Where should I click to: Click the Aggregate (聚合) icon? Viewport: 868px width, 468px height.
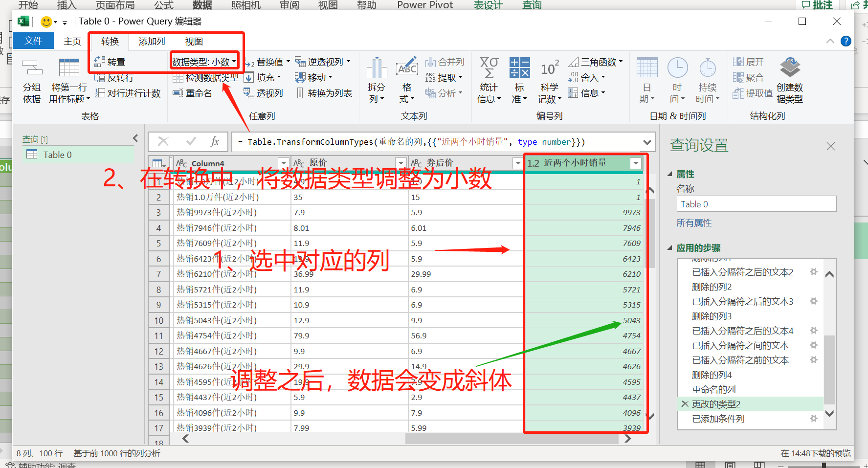[x=738, y=77]
